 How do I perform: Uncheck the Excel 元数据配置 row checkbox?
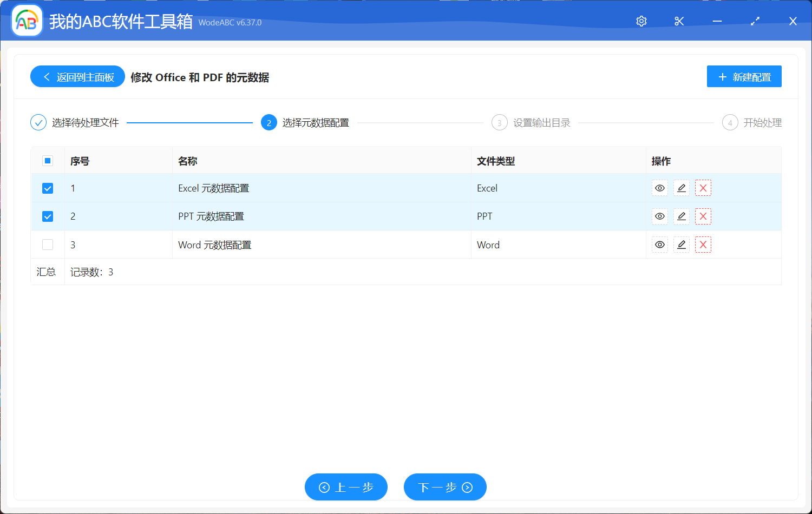coord(48,188)
